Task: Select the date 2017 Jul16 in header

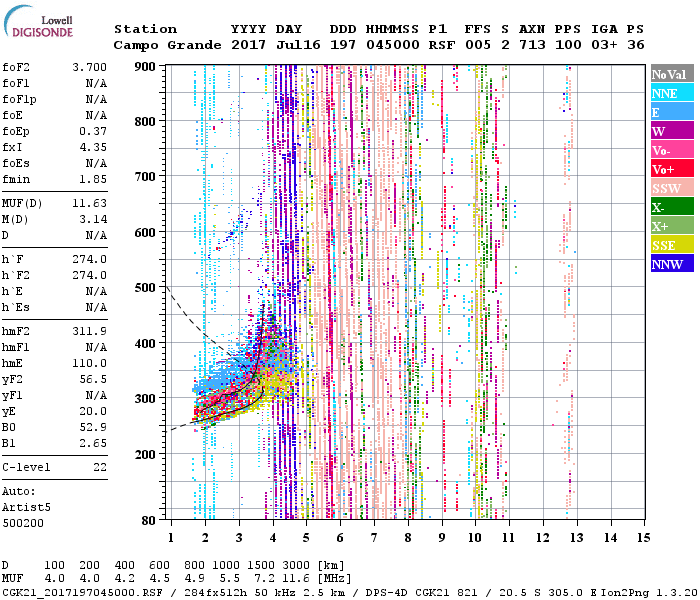Action: click(x=267, y=45)
